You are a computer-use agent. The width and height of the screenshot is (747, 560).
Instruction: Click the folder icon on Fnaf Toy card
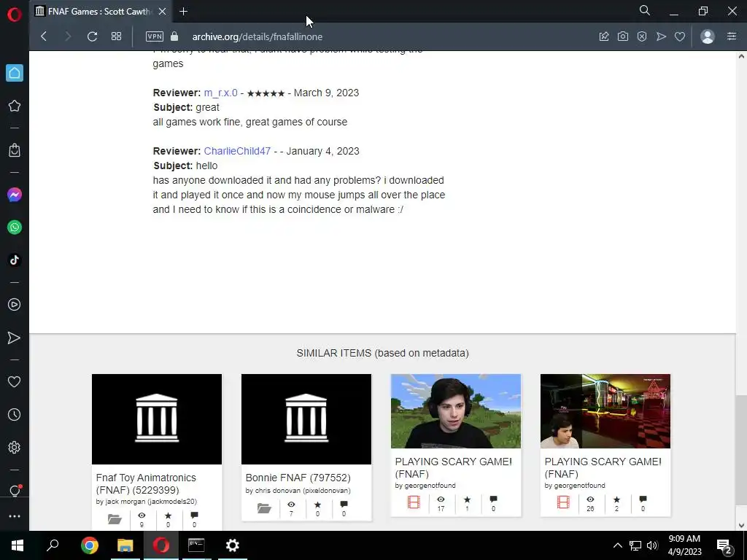(115, 519)
